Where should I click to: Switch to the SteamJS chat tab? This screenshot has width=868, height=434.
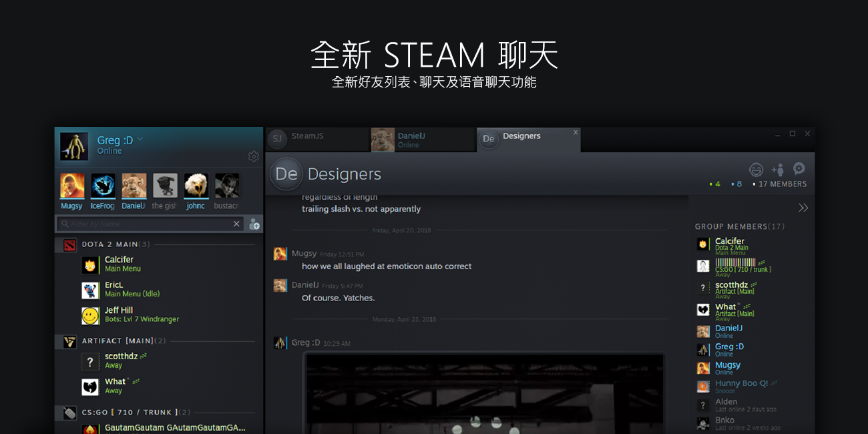(307, 136)
